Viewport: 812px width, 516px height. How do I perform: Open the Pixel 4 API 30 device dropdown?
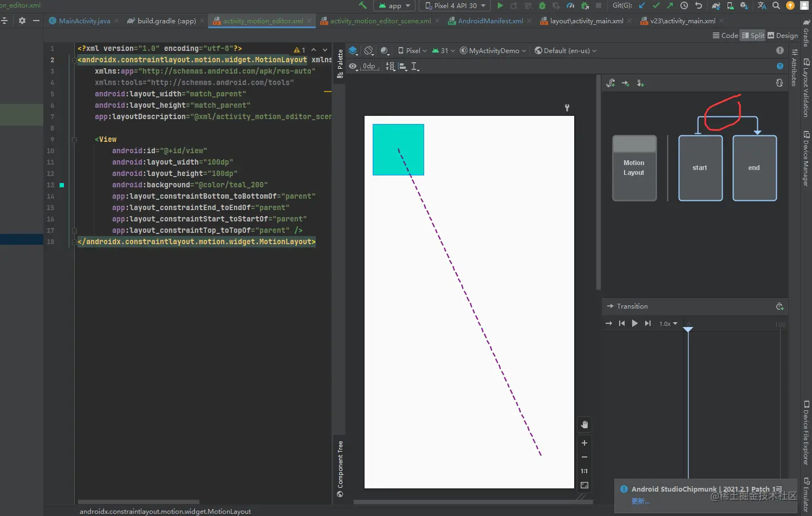click(456, 5)
